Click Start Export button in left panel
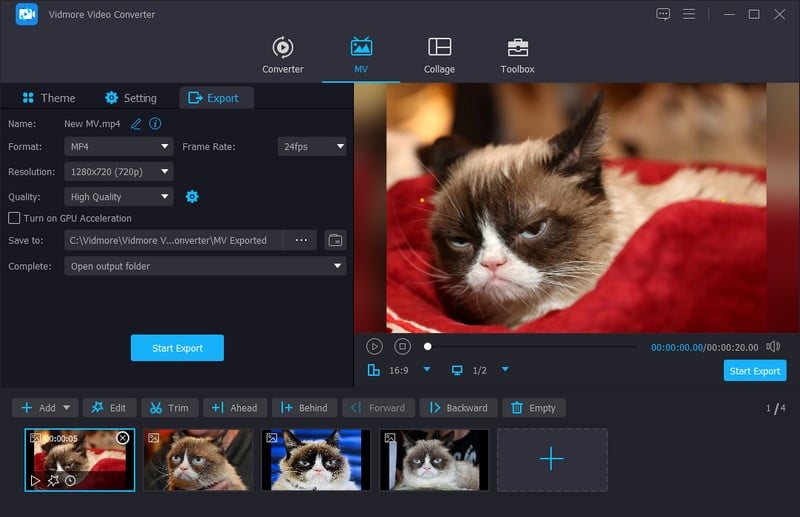The height and width of the screenshot is (517, 800). pyautogui.click(x=177, y=348)
